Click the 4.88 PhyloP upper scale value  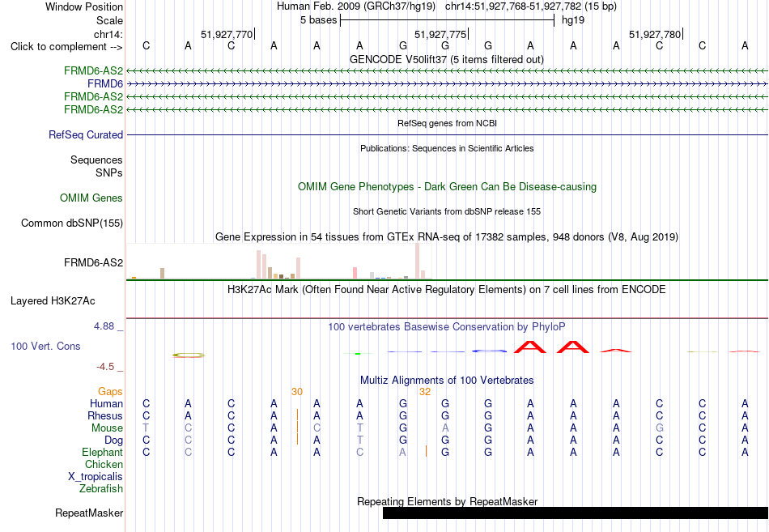pyautogui.click(x=104, y=326)
